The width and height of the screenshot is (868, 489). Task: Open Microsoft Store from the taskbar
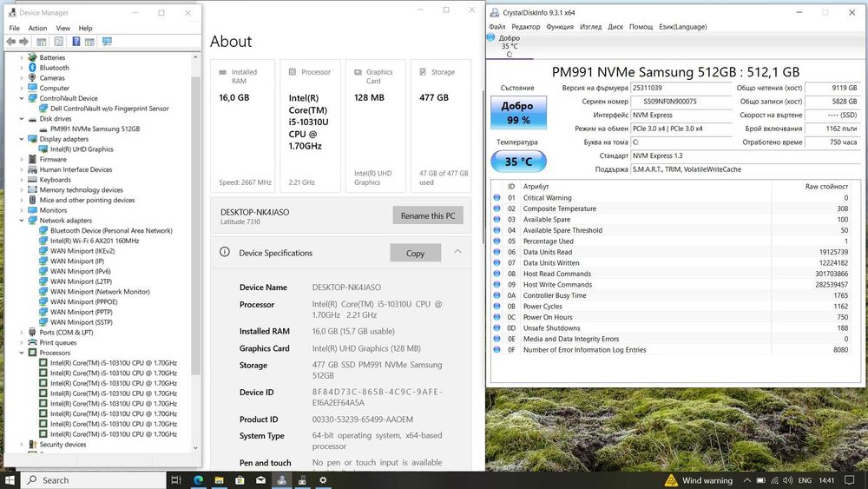click(x=240, y=480)
